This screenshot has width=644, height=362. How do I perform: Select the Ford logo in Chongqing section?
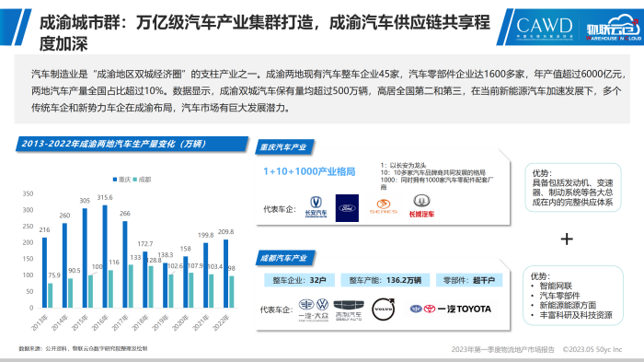pyautogui.click(x=347, y=208)
